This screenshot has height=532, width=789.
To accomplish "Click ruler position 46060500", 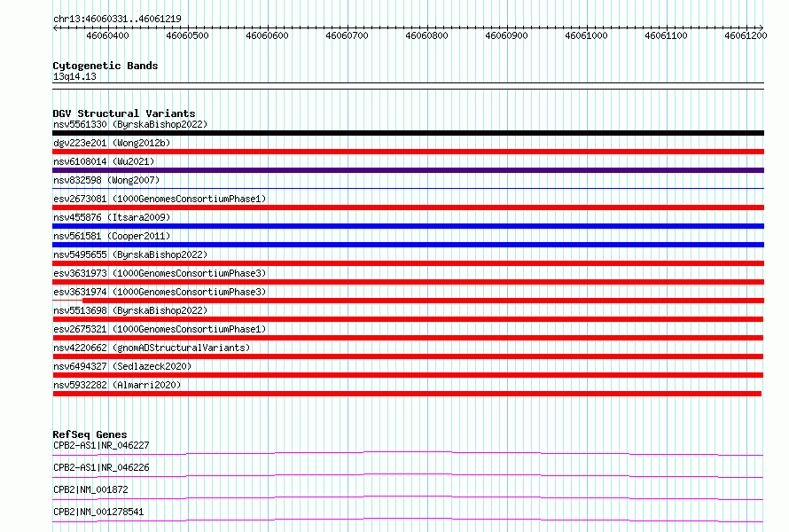I will (187, 35).
